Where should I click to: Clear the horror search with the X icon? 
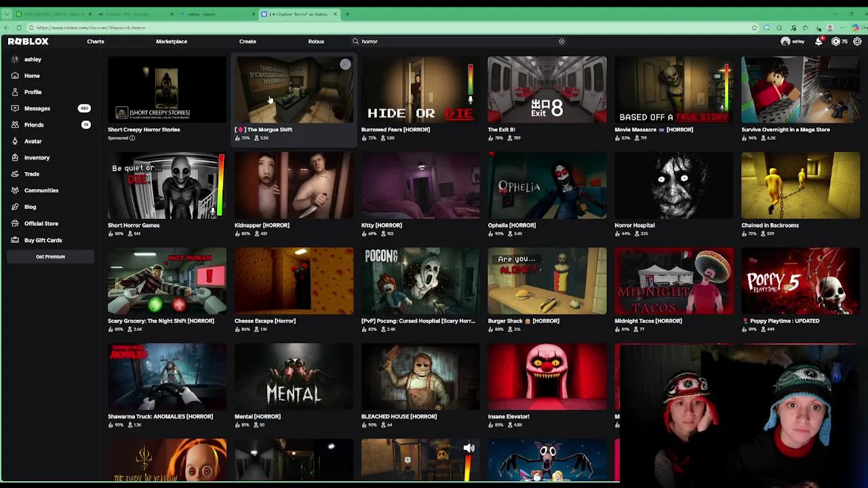click(x=561, y=41)
